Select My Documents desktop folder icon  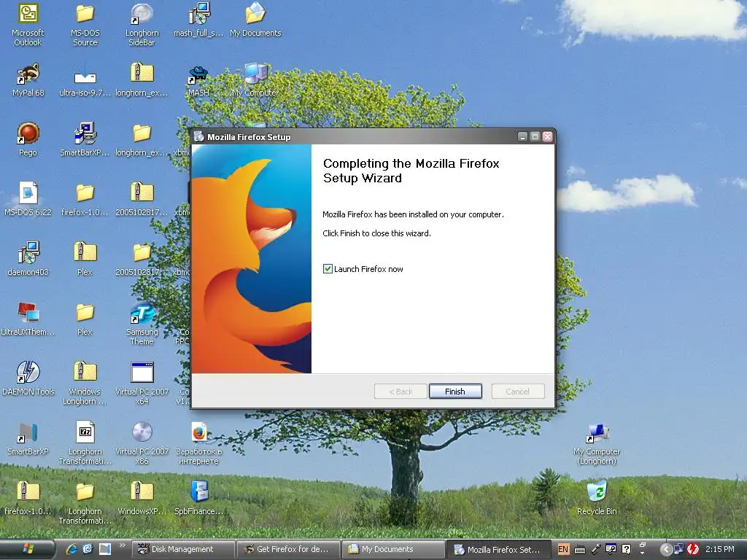[255, 13]
